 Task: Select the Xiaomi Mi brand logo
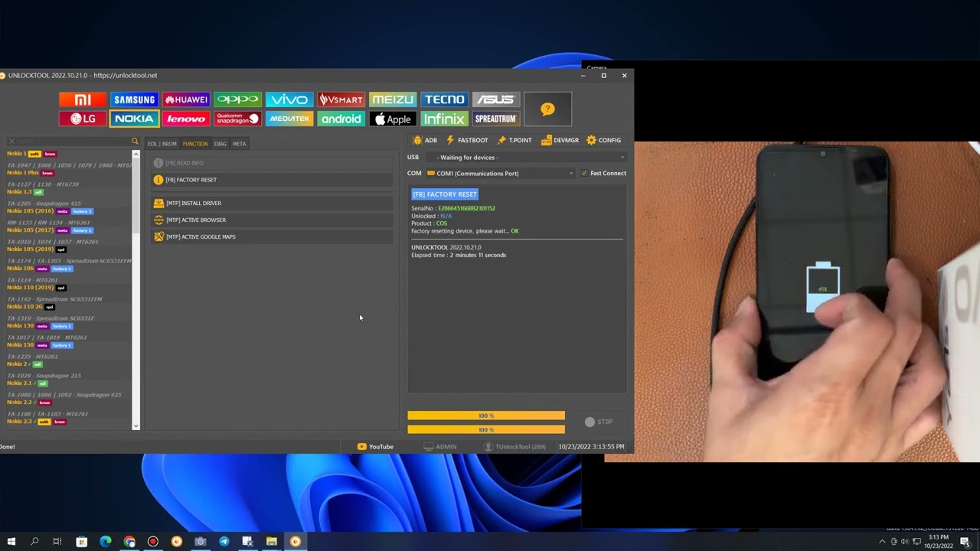tap(83, 99)
